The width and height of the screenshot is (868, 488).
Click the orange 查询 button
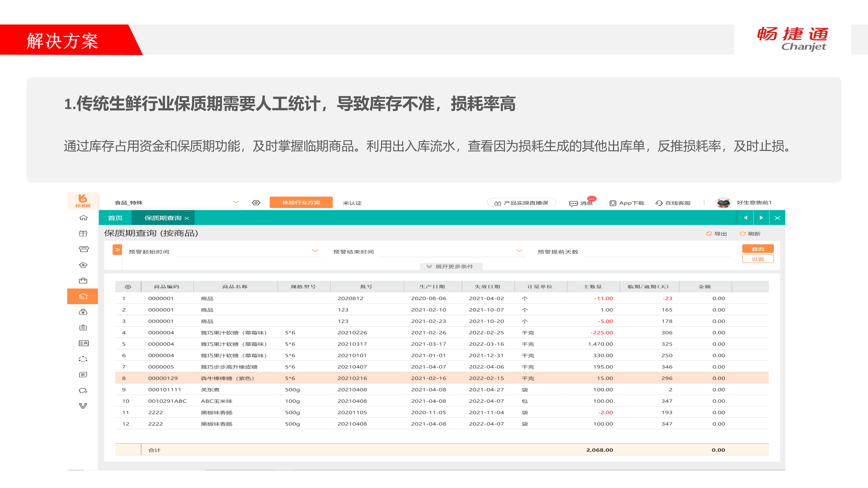click(758, 249)
